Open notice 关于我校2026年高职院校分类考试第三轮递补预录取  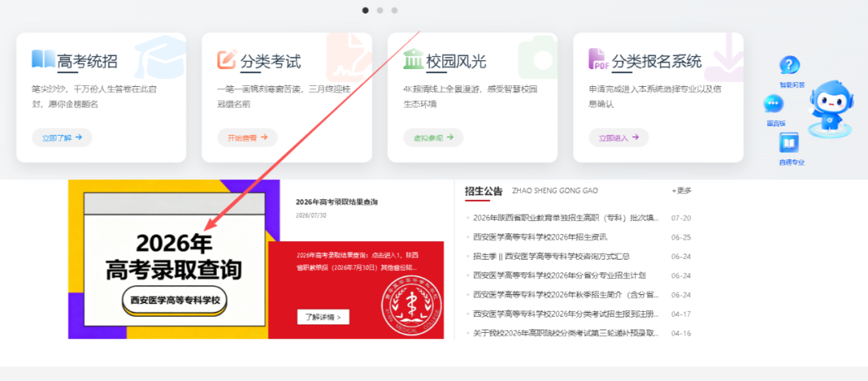[567, 334]
